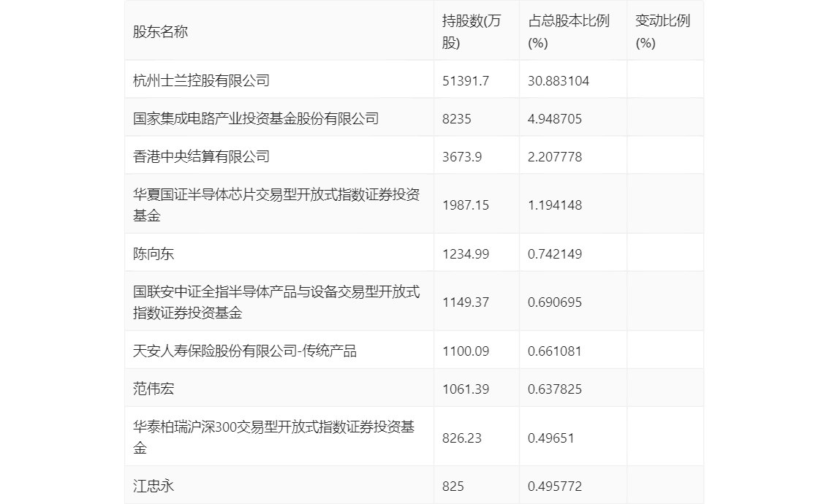829x504 pixels.
Task: Click the percentage 2.207778
Action: 555,157
